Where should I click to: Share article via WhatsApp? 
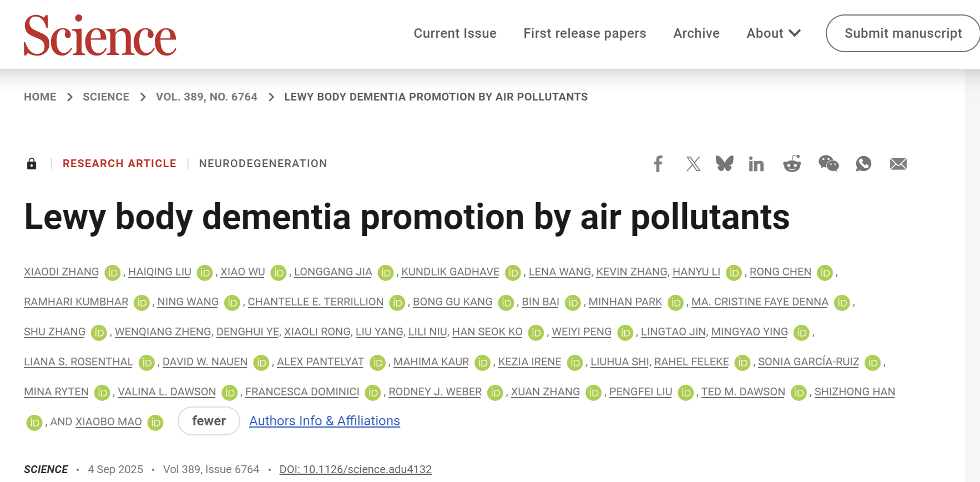863,164
